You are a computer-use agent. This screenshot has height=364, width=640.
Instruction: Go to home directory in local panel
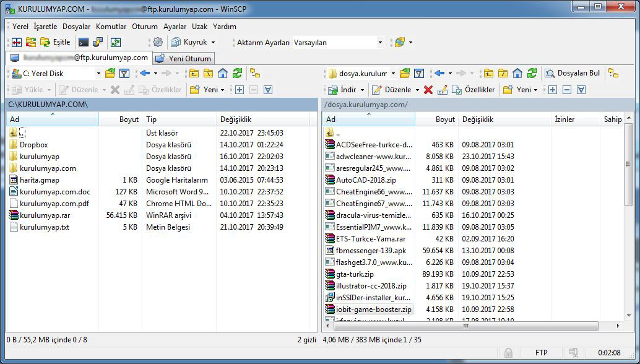pyautogui.click(x=222, y=74)
